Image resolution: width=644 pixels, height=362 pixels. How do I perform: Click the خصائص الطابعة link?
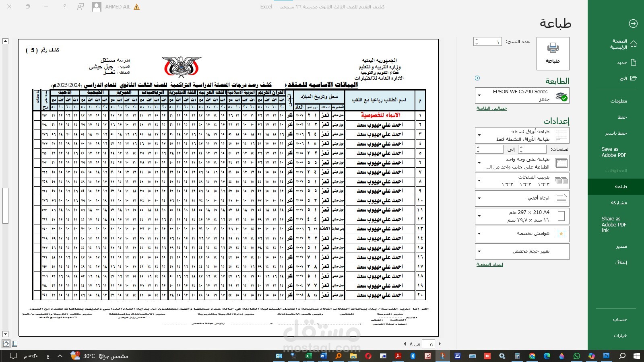coord(491,108)
